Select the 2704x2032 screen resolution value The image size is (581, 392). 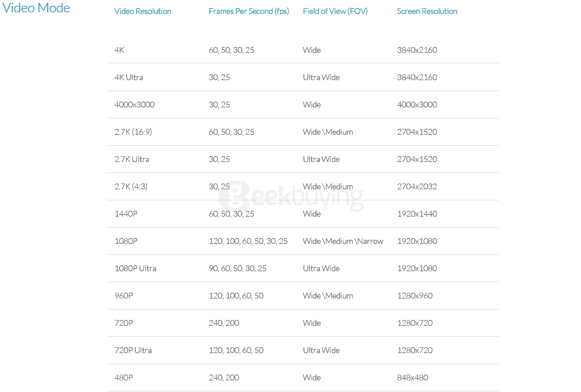417,186
